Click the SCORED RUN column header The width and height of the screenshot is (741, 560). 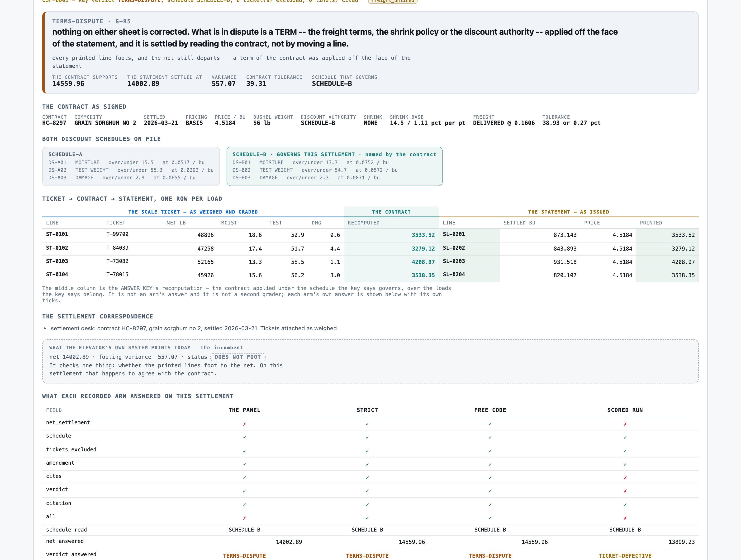[x=625, y=410]
